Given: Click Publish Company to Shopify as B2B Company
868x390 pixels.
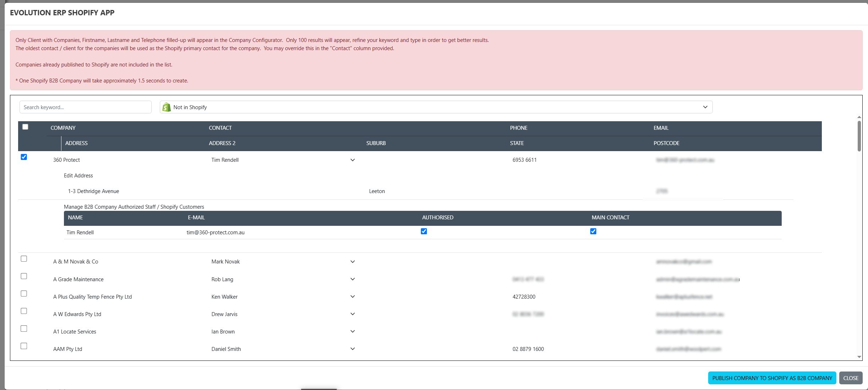Looking at the screenshot, I should pos(772,378).
